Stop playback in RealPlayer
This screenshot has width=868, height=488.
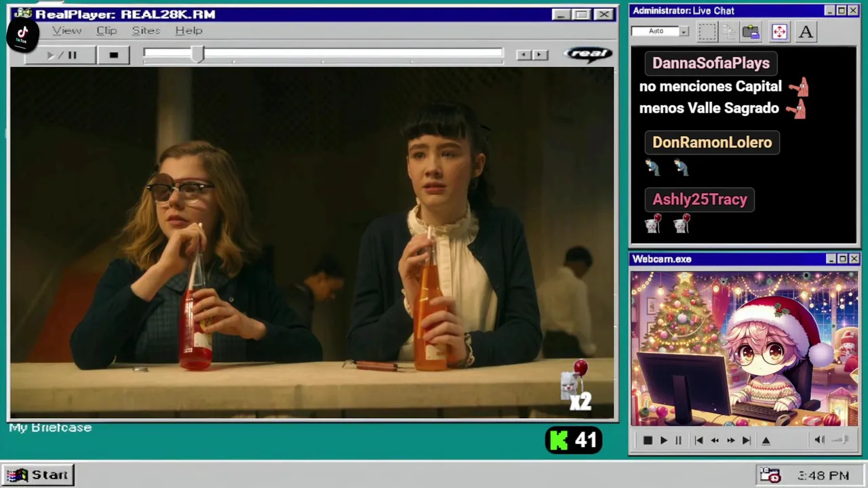coord(113,55)
